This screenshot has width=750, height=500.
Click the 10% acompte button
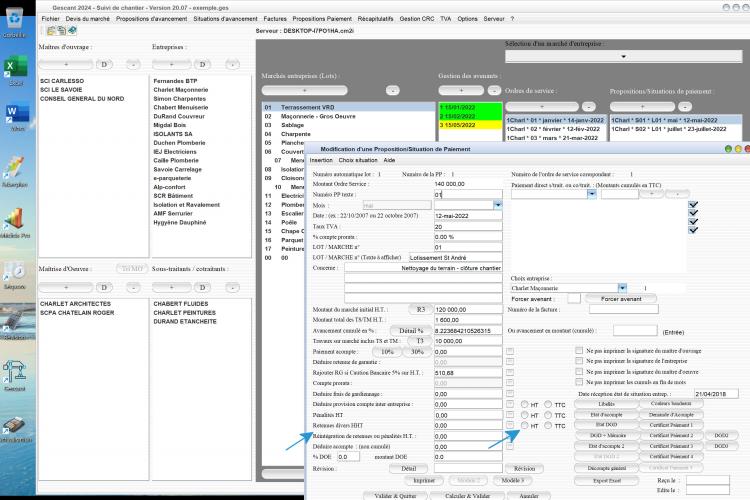pos(387,352)
